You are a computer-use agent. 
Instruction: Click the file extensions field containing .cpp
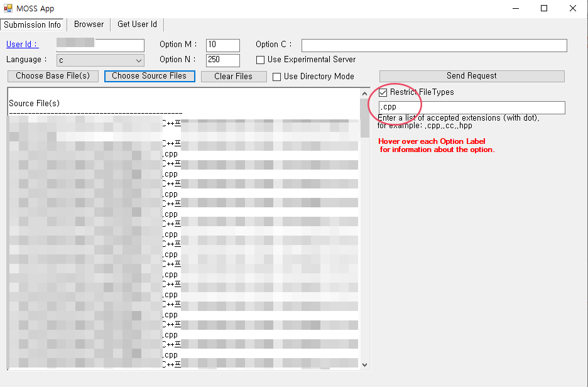coord(472,107)
